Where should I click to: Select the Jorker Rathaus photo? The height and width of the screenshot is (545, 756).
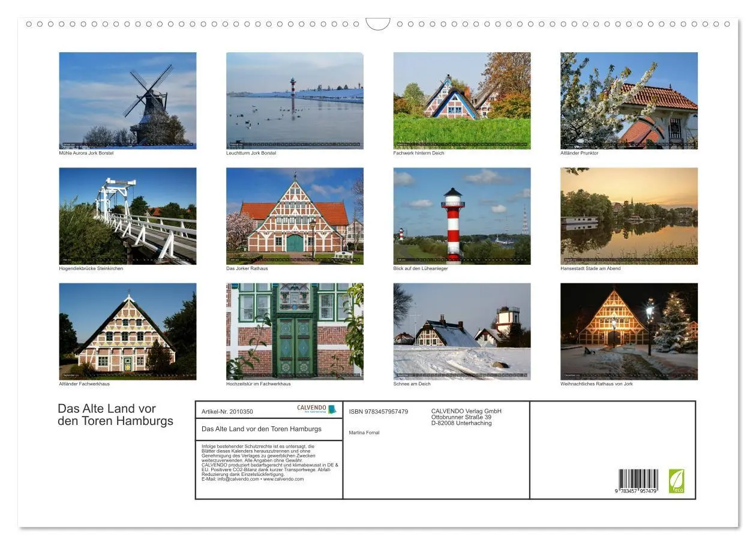pos(295,216)
